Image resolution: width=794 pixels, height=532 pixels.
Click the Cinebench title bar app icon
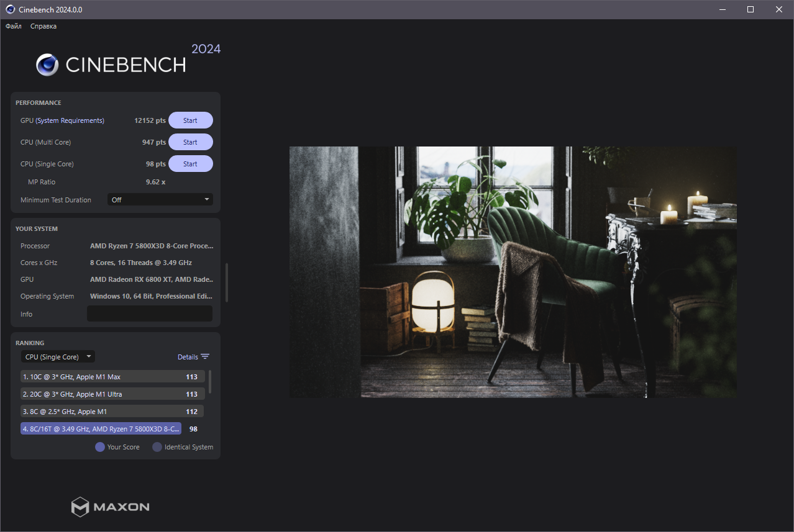click(x=10, y=9)
